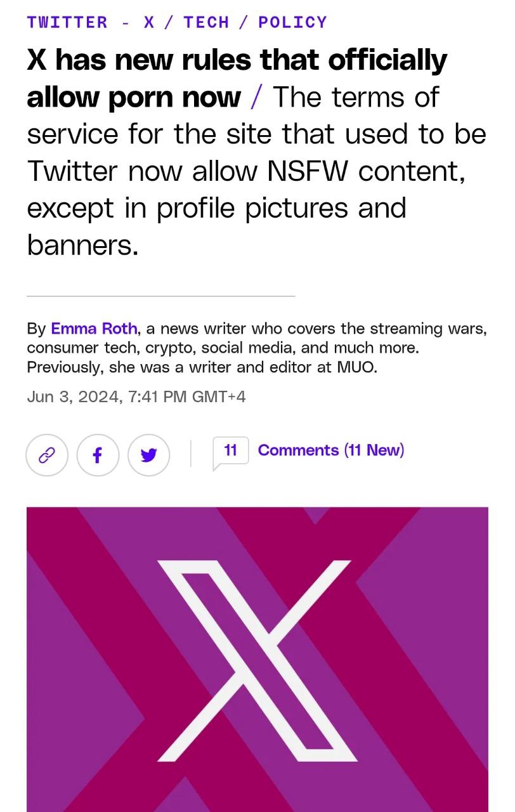Share the article on Facebook

coord(98,455)
